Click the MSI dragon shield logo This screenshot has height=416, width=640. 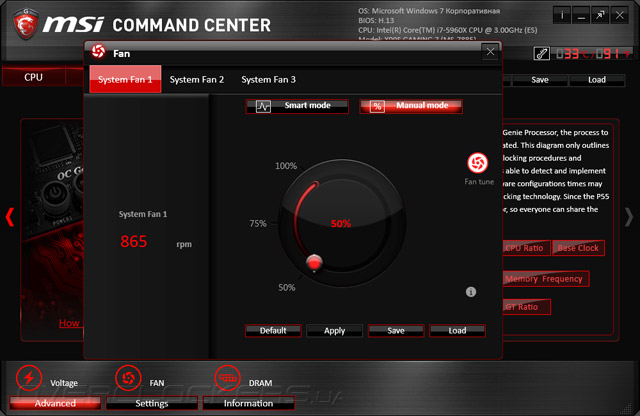click(26, 24)
